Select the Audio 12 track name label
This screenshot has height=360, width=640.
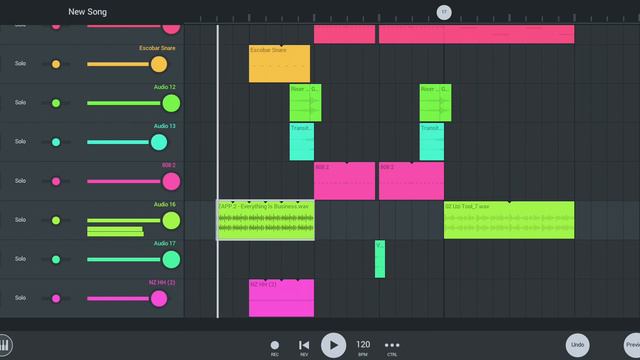[x=164, y=87]
